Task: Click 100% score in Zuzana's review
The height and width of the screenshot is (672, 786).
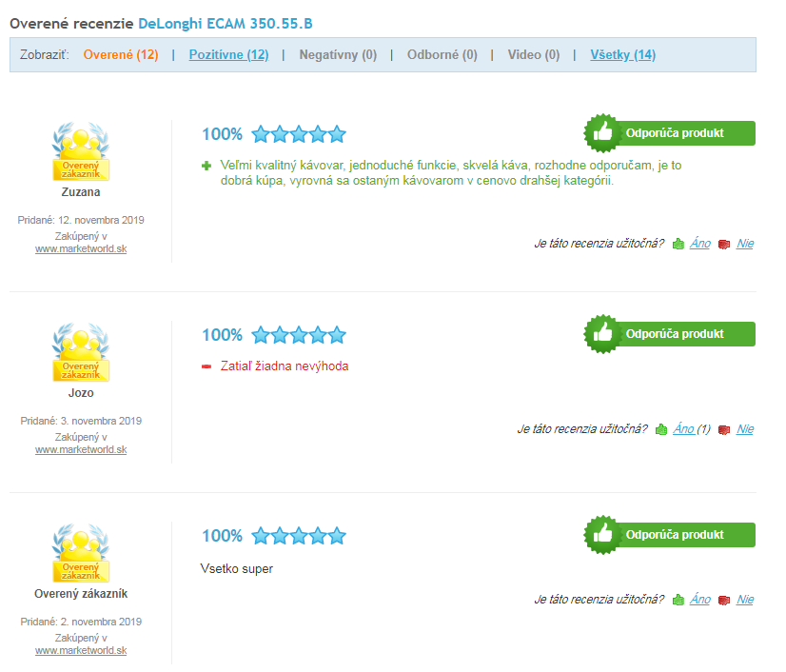Action: pos(222,134)
